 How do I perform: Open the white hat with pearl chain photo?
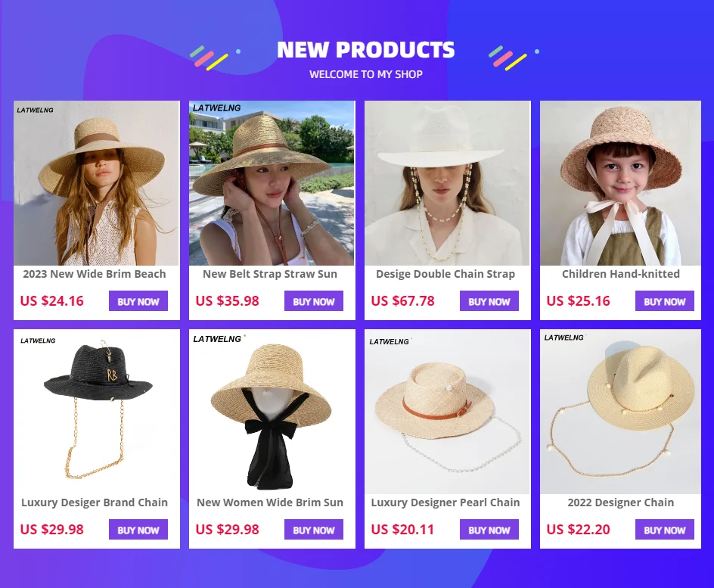[447, 183]
